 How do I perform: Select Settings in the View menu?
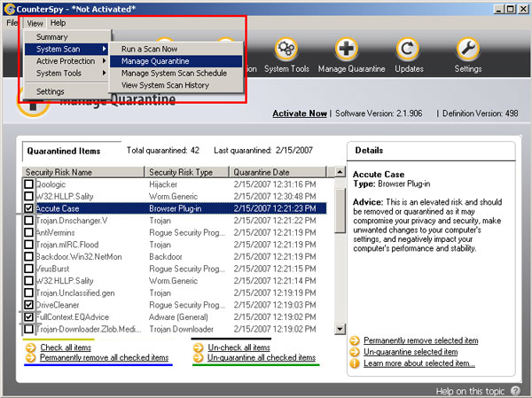66,91
